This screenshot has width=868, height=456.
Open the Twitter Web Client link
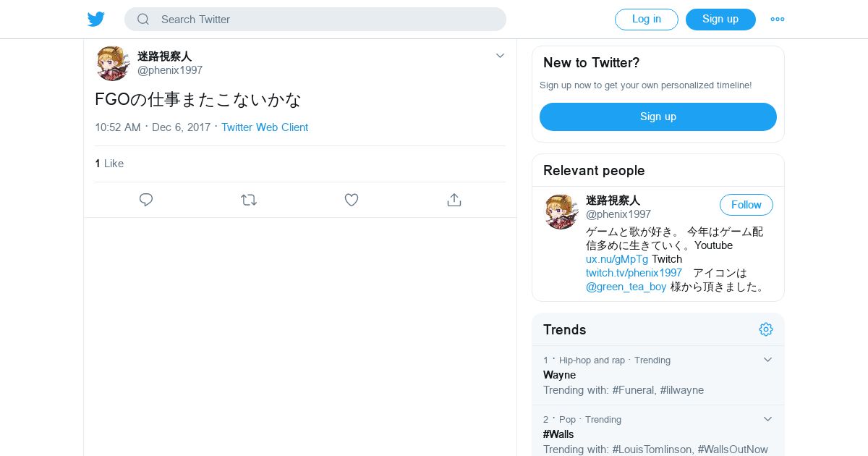[265, 127]
